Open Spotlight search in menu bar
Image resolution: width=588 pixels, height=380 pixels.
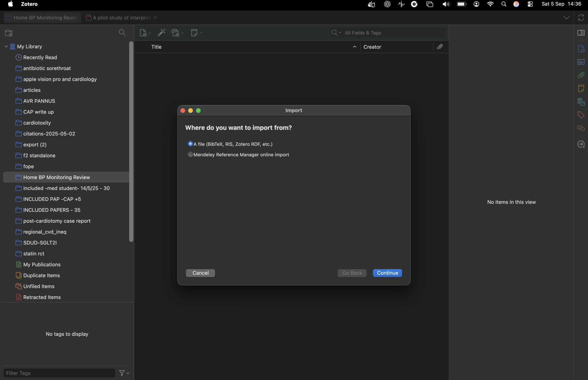tap(504, 4)
